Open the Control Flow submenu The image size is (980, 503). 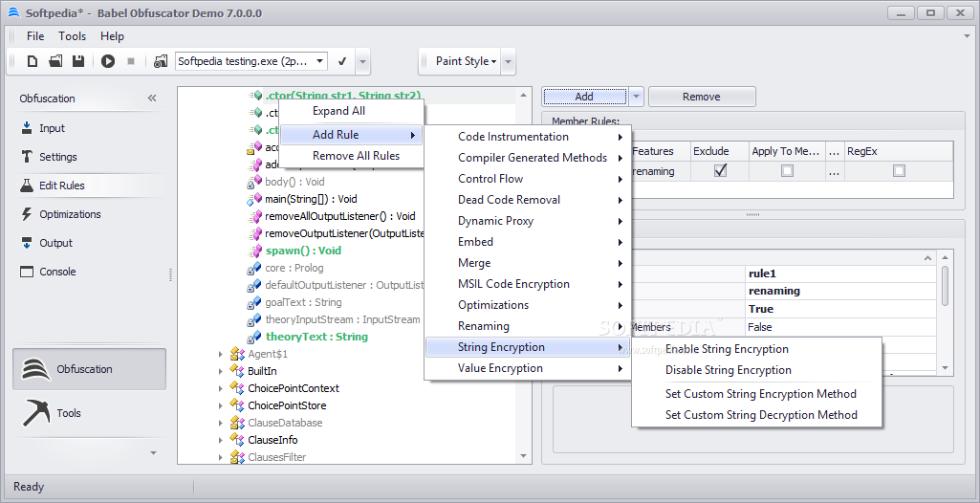(x=528, y=179)
